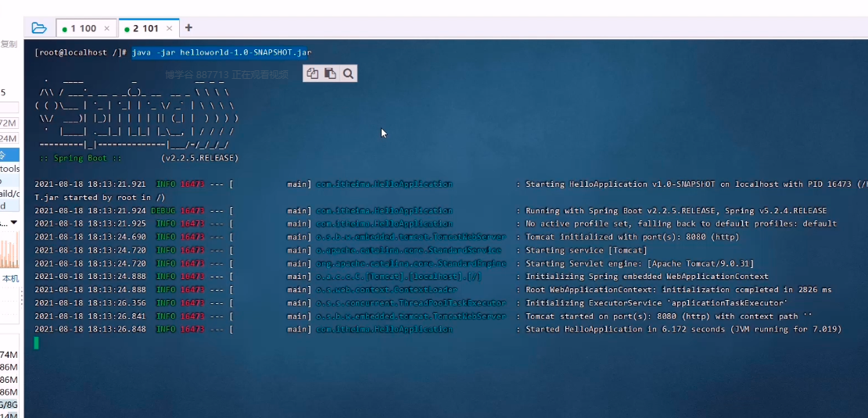Screen dimensions: 868x418
Task: Click the paste icon in floating toolbar
Action: tap(330, 73)
